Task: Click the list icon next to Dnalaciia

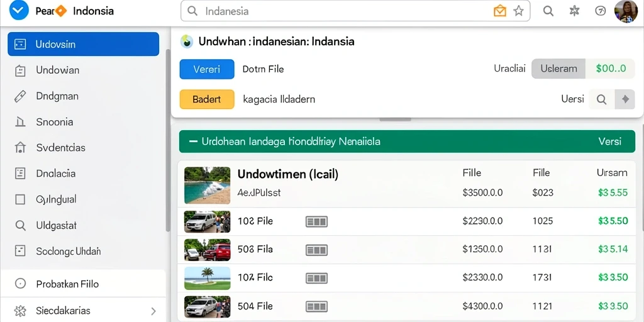Action: click(20, 174)
